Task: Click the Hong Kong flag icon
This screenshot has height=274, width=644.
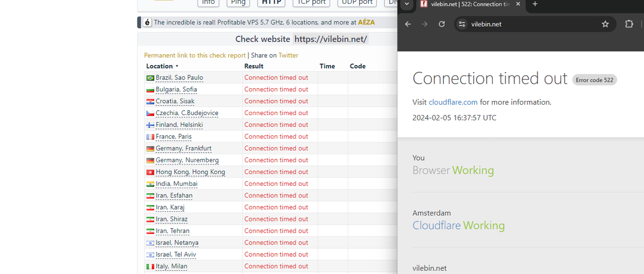Action: coord(150,172)
